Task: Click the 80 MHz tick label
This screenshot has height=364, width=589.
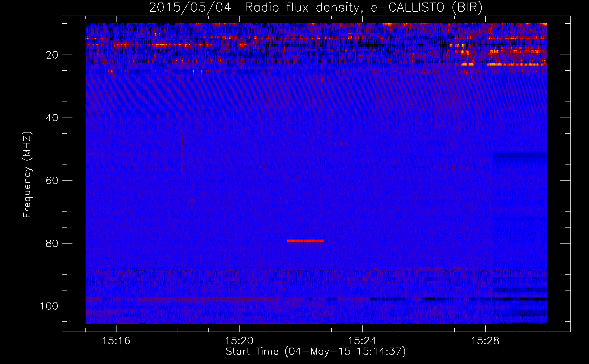Action: [x=52, y=244]
